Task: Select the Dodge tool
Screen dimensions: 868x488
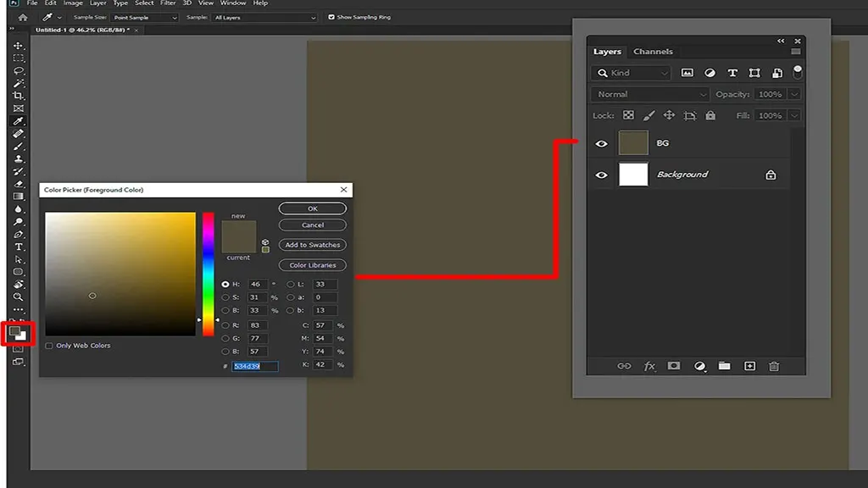Action: [19, 222]
